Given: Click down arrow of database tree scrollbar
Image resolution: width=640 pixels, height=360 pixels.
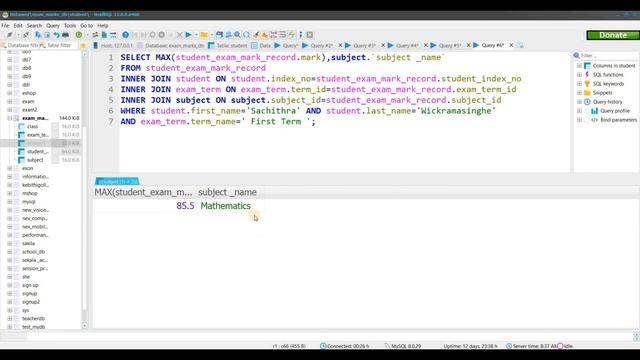Looking at the screenshot, I should [x=84, y=326].
